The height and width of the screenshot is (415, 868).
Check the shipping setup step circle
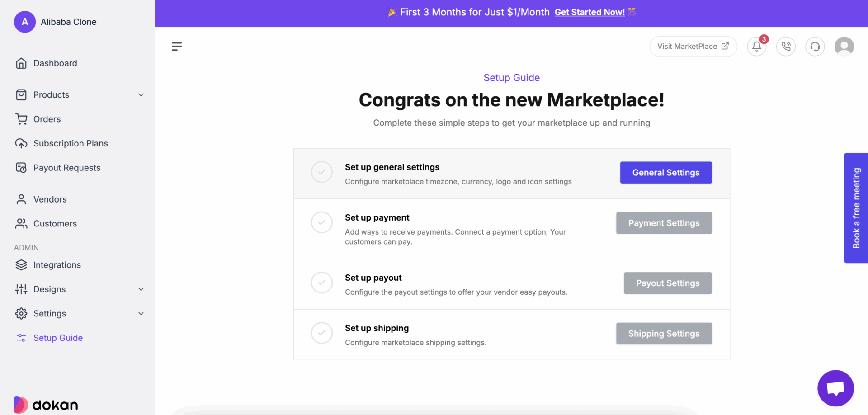click(322, 333)
